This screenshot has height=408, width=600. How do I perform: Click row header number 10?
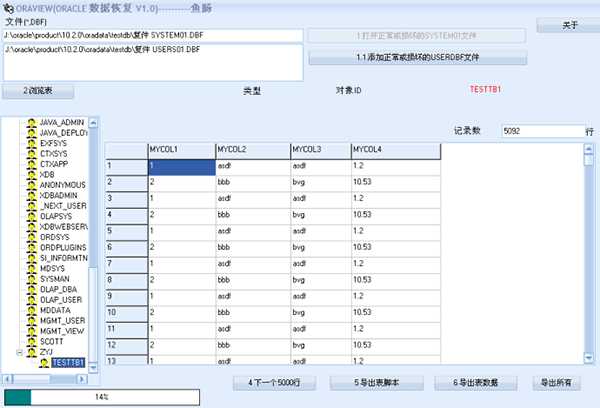pyautogui.click(x=127, y=314)
